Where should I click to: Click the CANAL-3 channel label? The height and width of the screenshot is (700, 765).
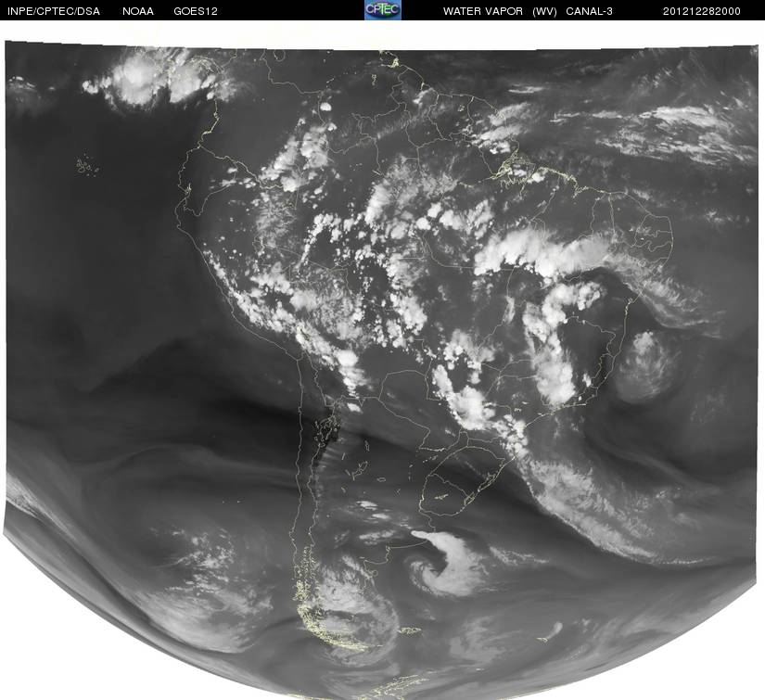[590, 11]
